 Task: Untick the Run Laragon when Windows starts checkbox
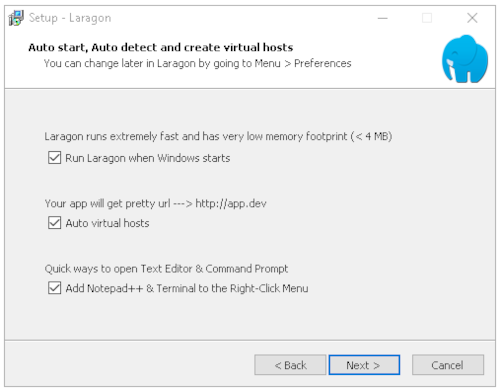(x=54, y=158)
